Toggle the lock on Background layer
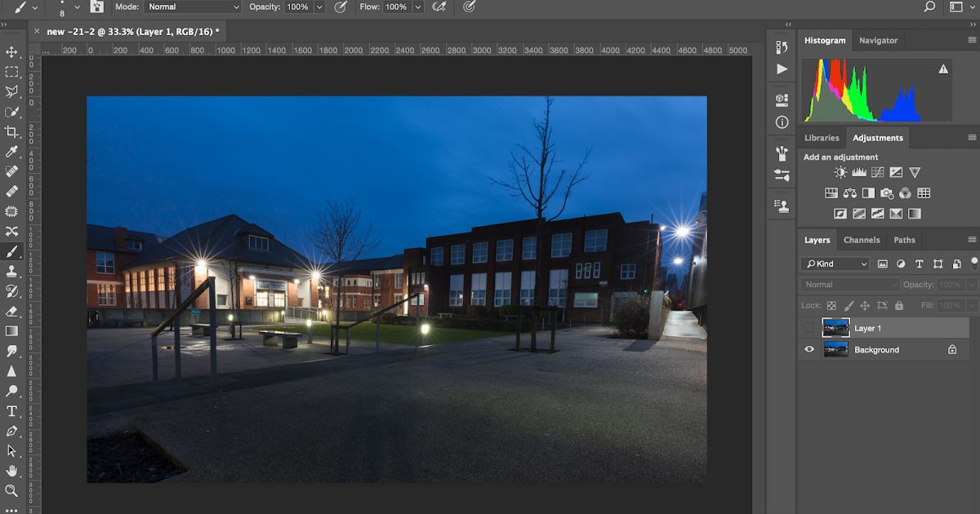The image size is (980, 514). [x=952, y=349]
